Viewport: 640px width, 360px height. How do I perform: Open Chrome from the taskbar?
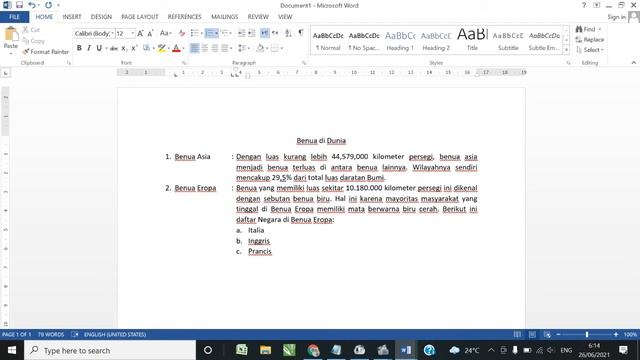313,350
